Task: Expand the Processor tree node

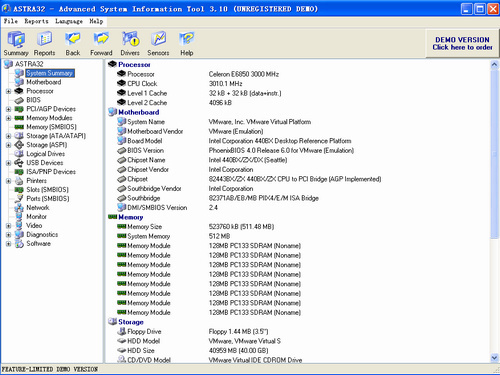Action: tap(9, 91)
